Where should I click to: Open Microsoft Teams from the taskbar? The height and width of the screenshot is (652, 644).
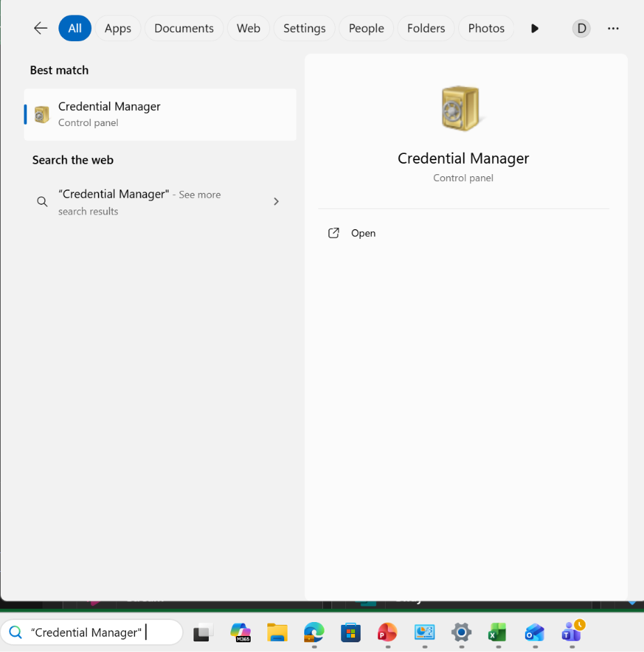click(572, 631)
